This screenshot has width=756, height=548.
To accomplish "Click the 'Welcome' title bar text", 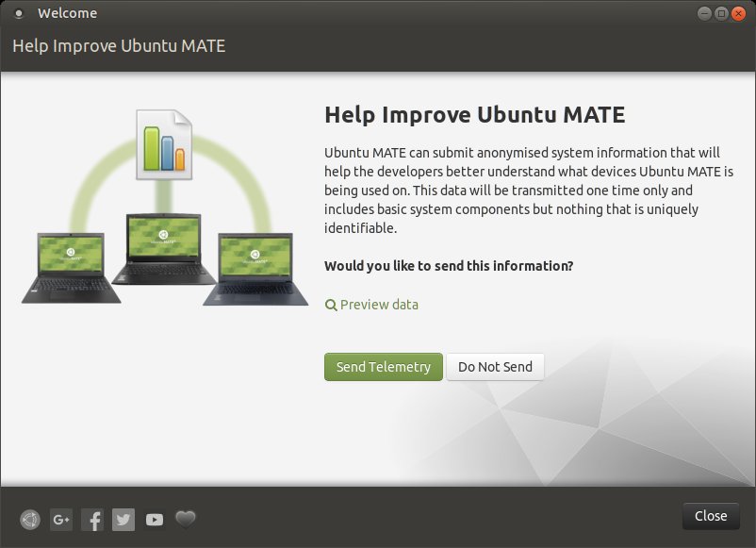I will point(68,13).
